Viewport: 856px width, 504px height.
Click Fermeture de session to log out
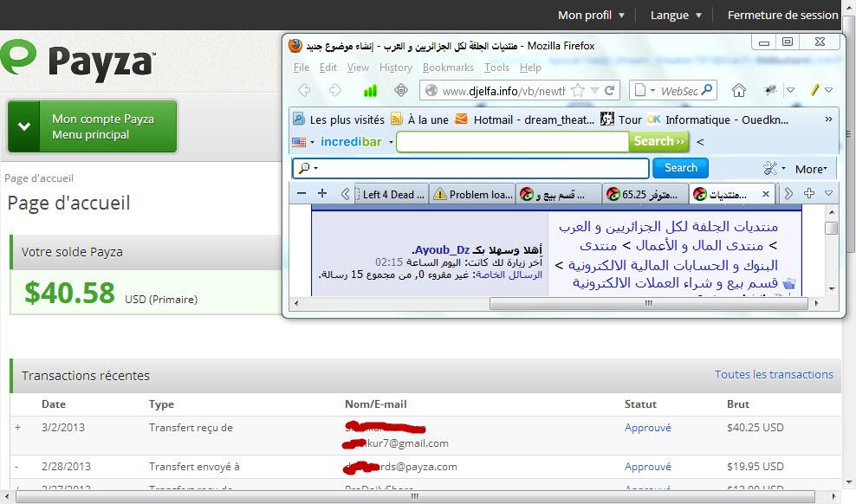(x=782, y=16)
